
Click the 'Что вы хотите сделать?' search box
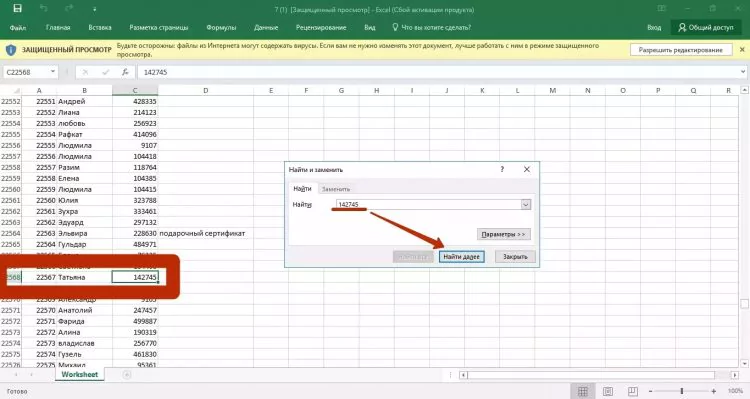click(x=432, y=28)
